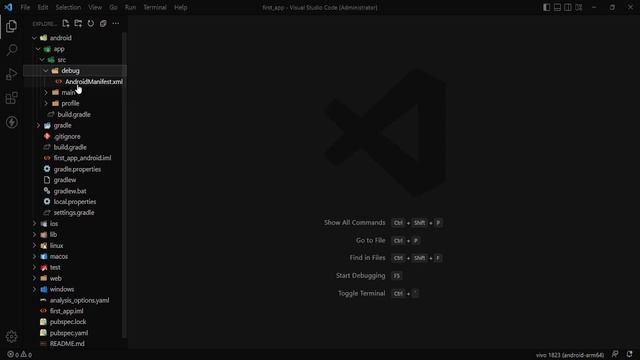Open the Explorer view in activity bar
This screenshot has height=360, width=640.
(x=11, y=27)
